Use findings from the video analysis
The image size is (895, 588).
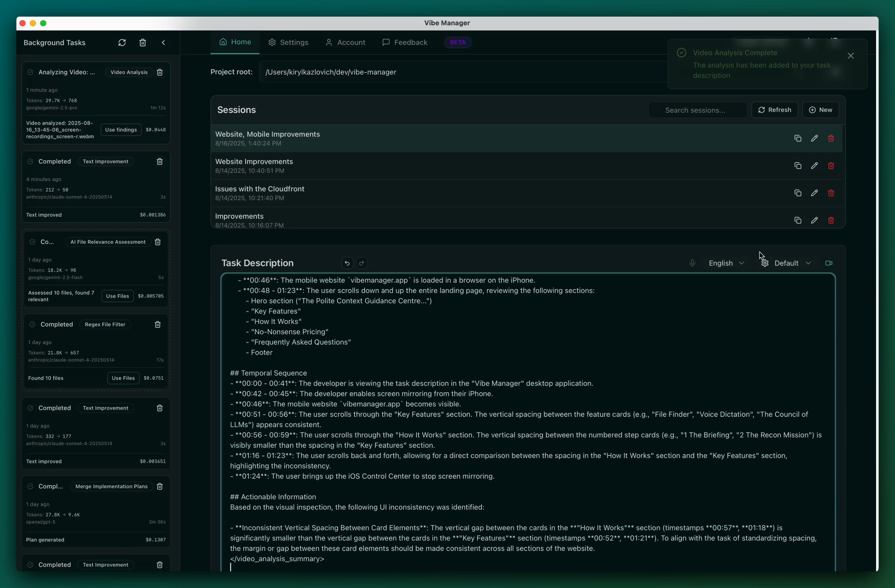coord(121,130)
